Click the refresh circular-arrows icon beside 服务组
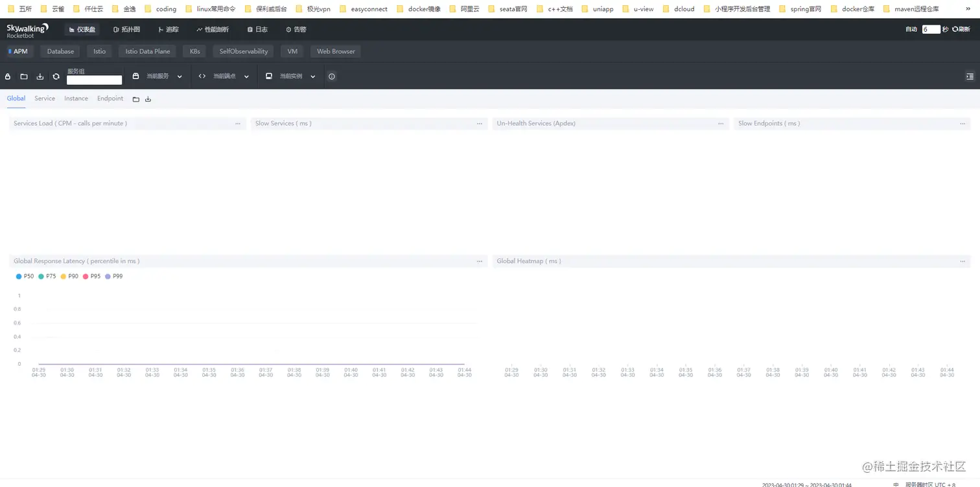Viewport: 980px width, 487px height. coord(56,76)
